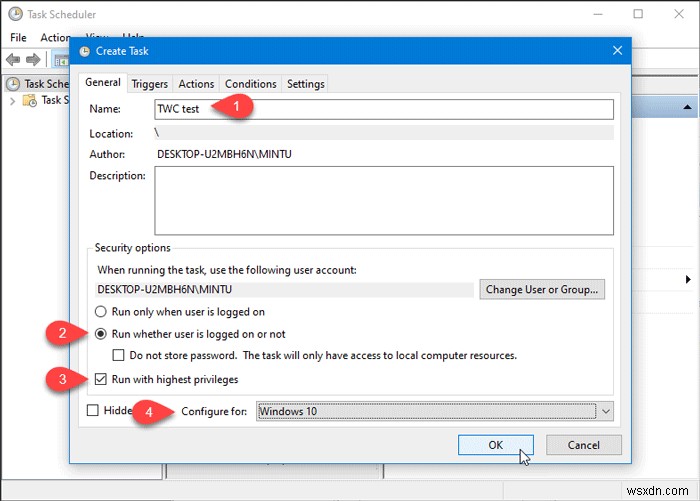Open the Action menu in Task Scheduler
The image size is (700, 501).
[55, 38]
